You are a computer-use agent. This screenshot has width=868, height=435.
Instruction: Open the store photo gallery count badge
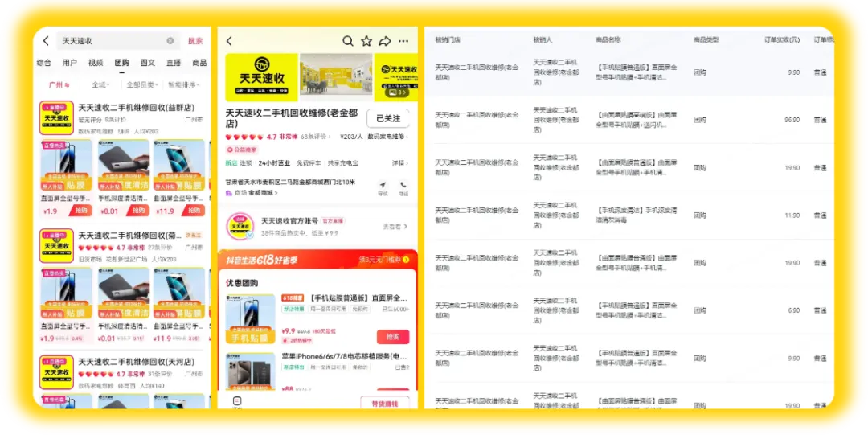[x=397, y=92]
